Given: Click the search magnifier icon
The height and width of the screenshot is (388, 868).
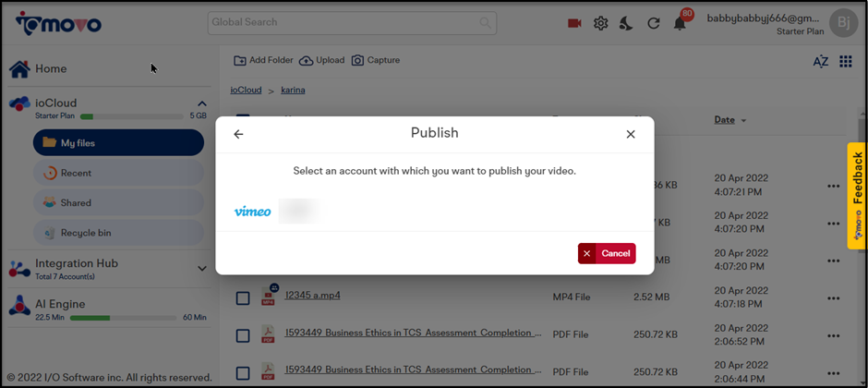Looking at the screenshot, I should (x=485, y=23).
